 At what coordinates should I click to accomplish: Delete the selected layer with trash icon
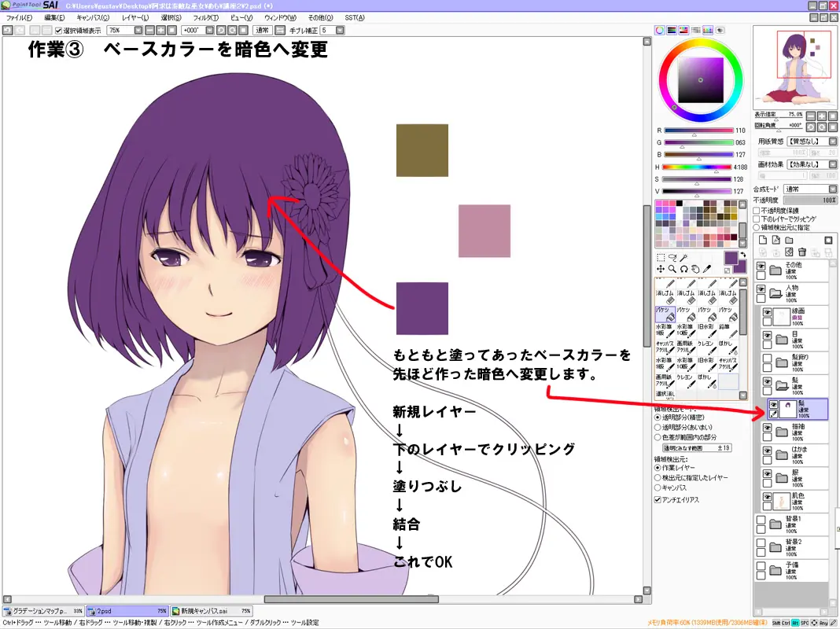pos(802,252)
